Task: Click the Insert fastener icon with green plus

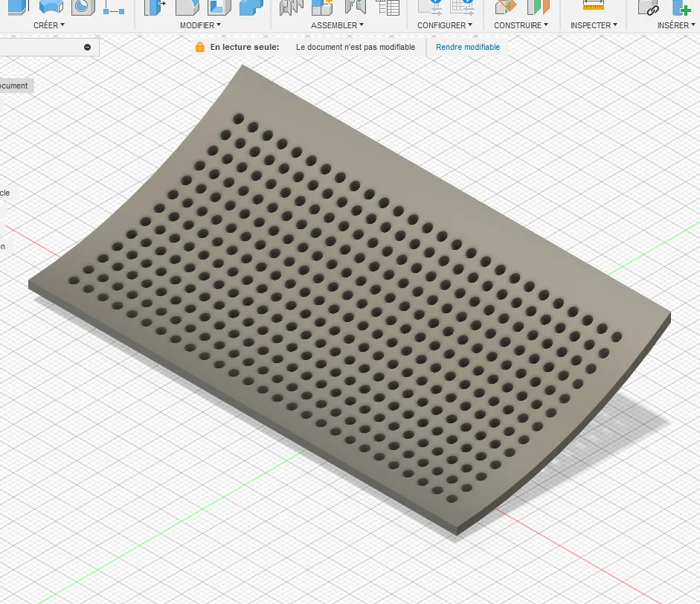Action: pyautogui.click(x=681, y=7)
